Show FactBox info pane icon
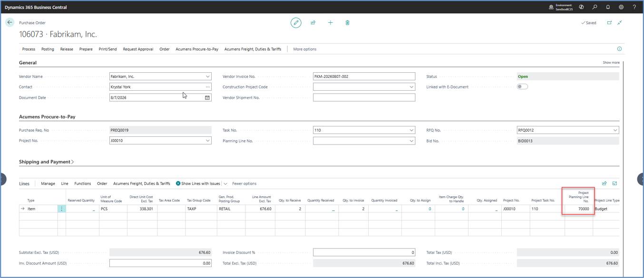 point(619,48)
